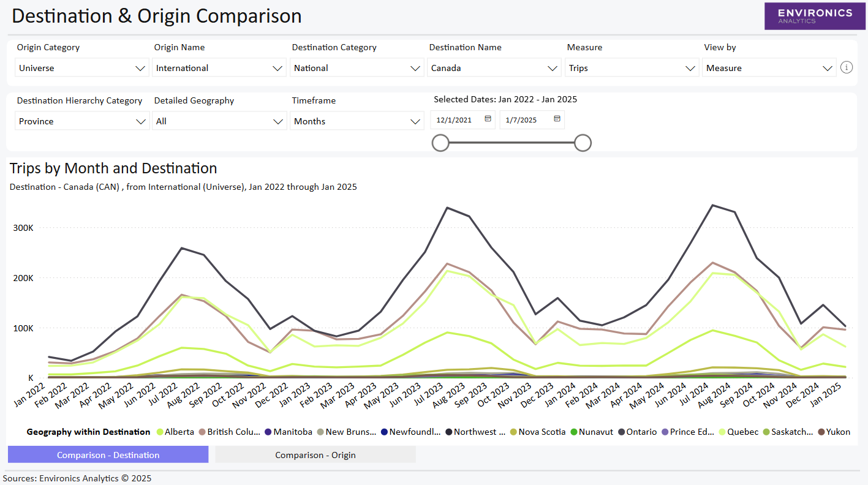The image size is (868, 485).
Task: Click the calendar icon beside the 12/1/2021 date
Action: click(x=487, y=119)
